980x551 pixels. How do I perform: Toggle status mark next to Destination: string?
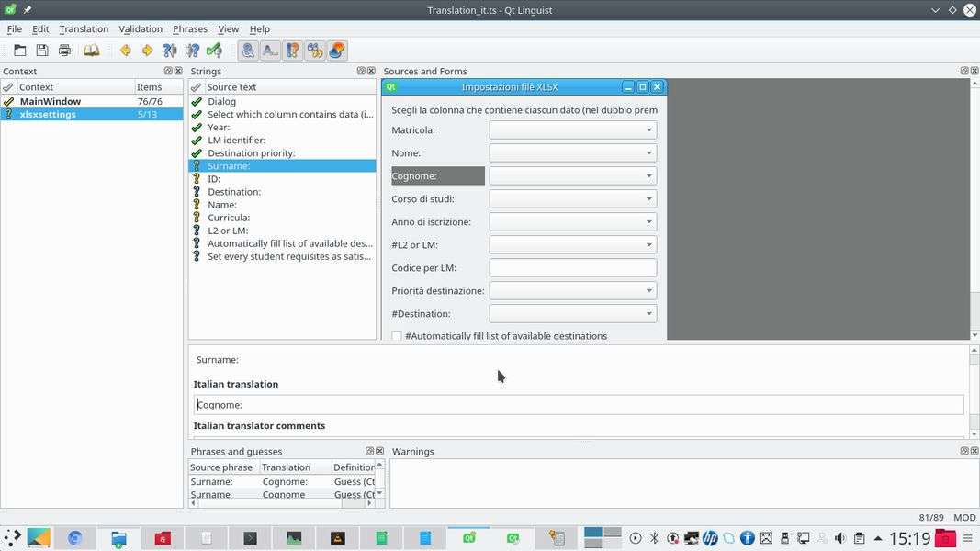pos(197,192)
